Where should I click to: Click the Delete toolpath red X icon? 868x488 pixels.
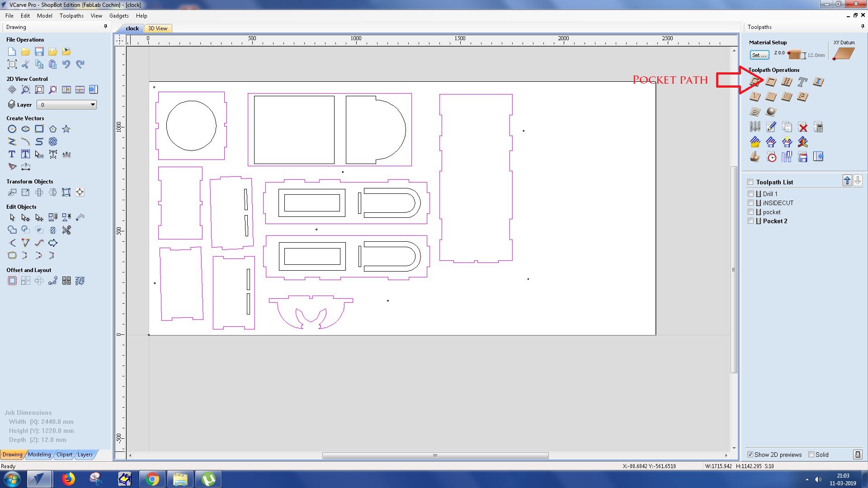click(x=802, y=127)
